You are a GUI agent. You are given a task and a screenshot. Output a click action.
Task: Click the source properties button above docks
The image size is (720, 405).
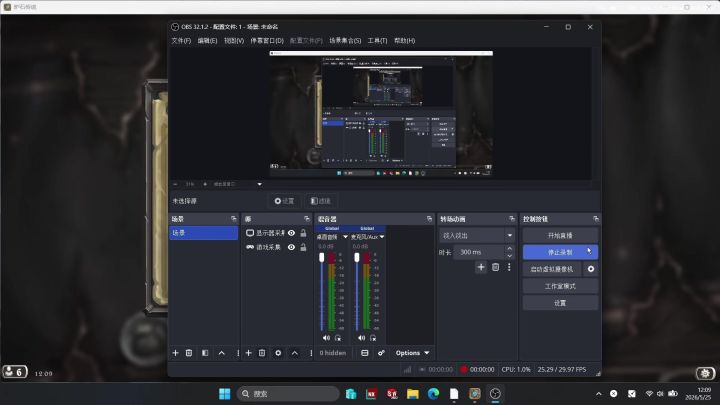284,201
